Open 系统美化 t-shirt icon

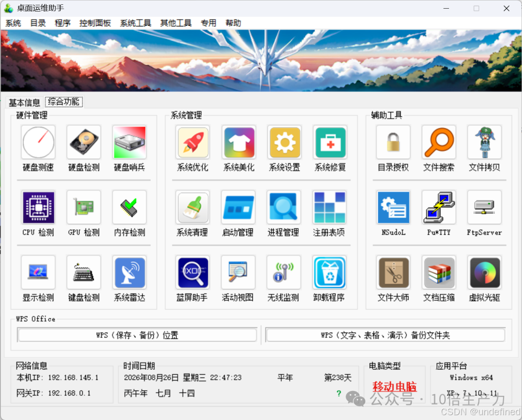pyautogui.click(x=239, y=142)
